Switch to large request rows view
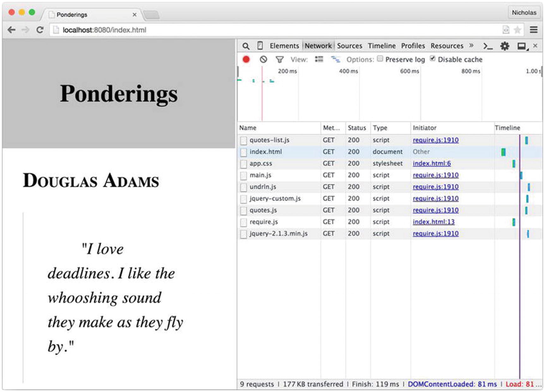The height and width of the screenshot is (392, 545). [x=319, y=59]
